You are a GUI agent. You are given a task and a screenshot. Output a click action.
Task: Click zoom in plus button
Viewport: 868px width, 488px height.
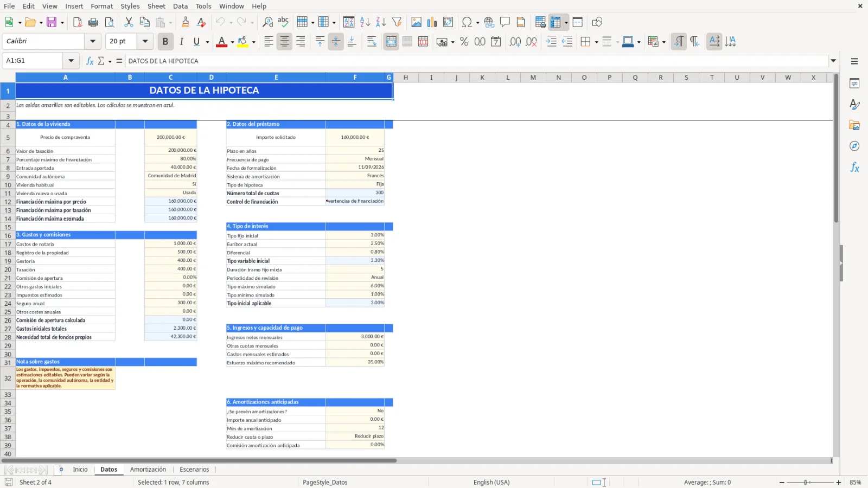coord(839,482)
